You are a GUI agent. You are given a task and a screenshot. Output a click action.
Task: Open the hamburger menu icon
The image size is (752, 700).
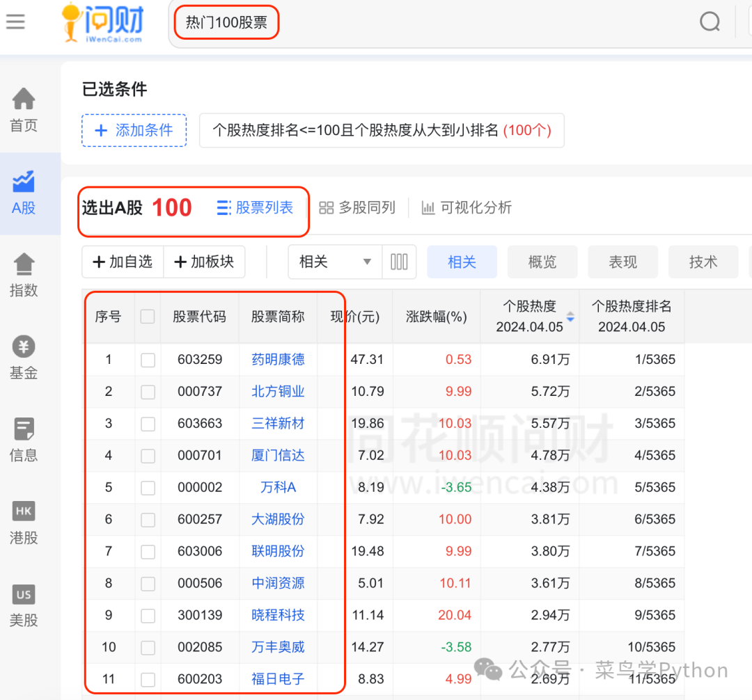click(x=15, y=22)
